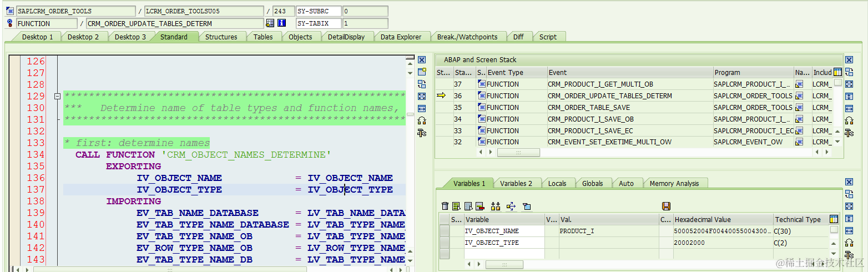The height and width of the screenshot is (272, 868).
Task: Click source navigation icon in stack level 37 row
Action: [799, 84]
